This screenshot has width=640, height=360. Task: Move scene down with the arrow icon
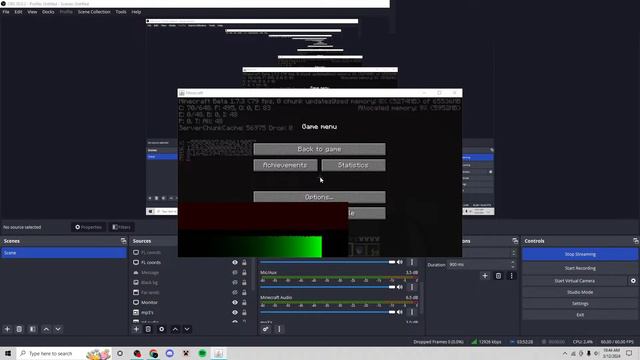click(58, 329)
